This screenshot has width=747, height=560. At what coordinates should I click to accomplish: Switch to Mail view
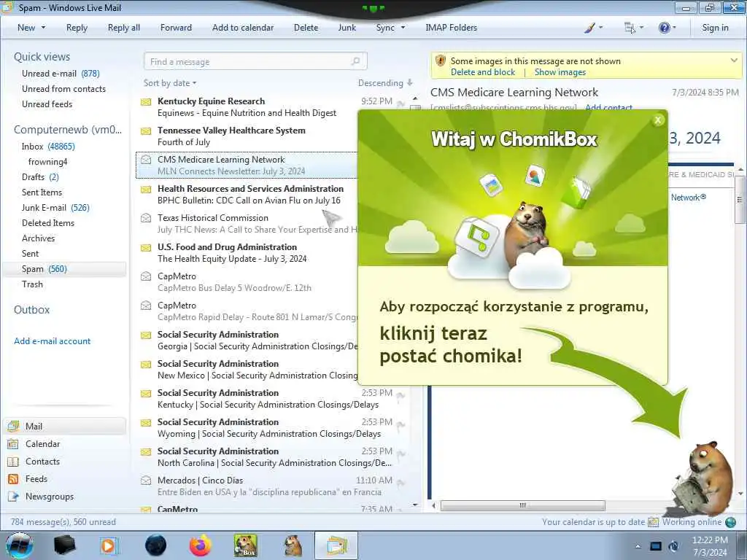point(65,426)
